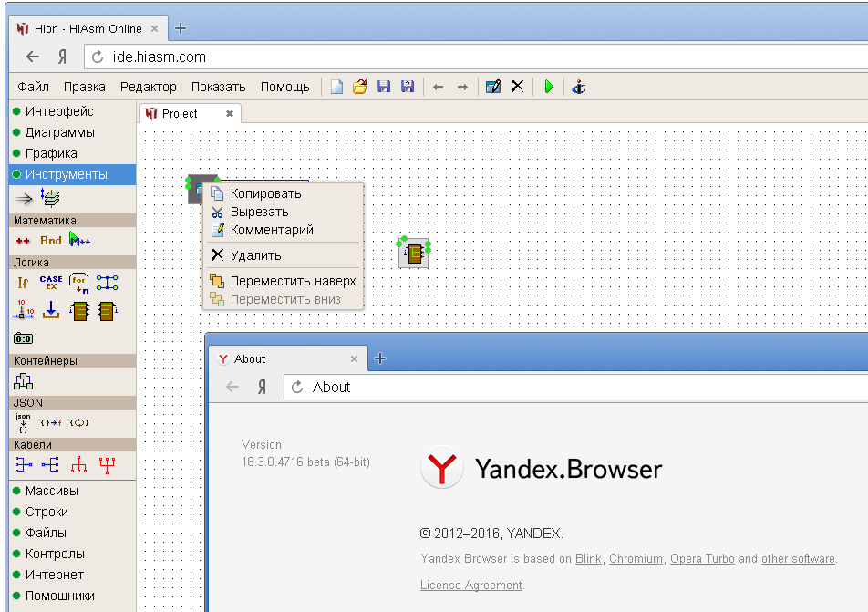This screenshot has height=612, width=868.
Task: Open the Показать menu
Action: pos(218,87)
